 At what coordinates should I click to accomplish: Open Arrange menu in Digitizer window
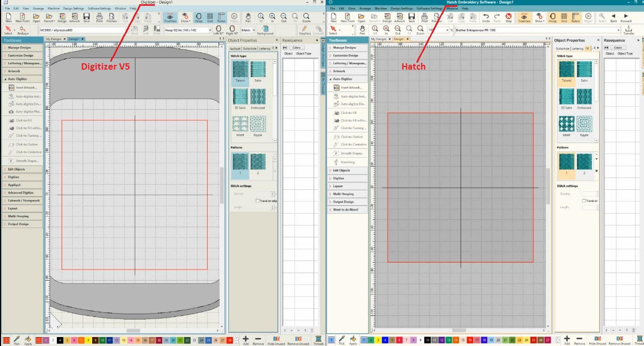coord(38,8)
